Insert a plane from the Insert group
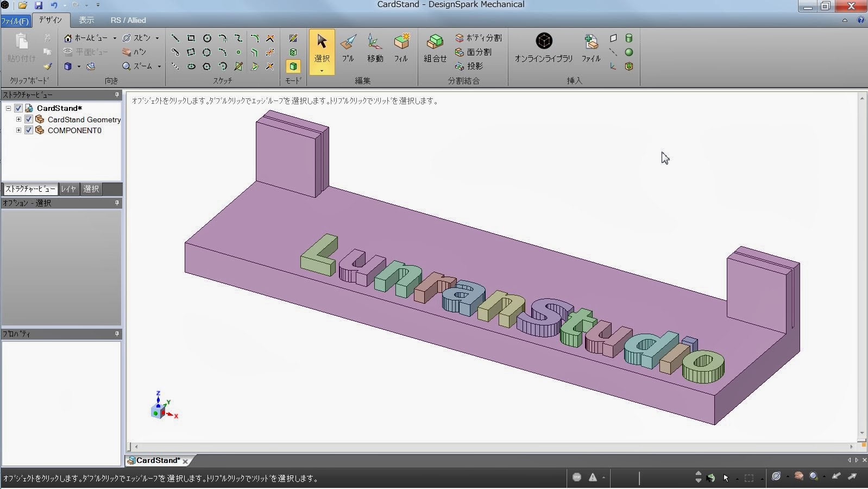The image size is (868, 489). 613,38
